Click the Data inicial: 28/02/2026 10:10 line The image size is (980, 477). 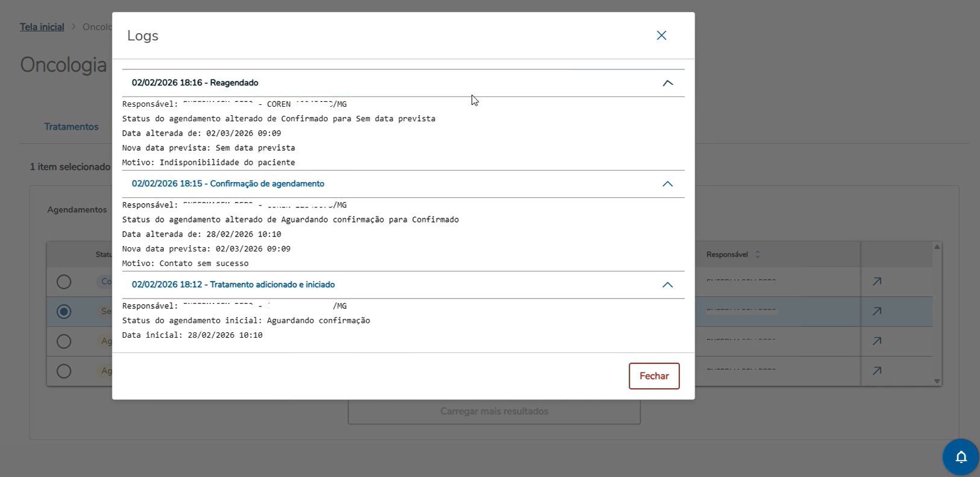192,335
